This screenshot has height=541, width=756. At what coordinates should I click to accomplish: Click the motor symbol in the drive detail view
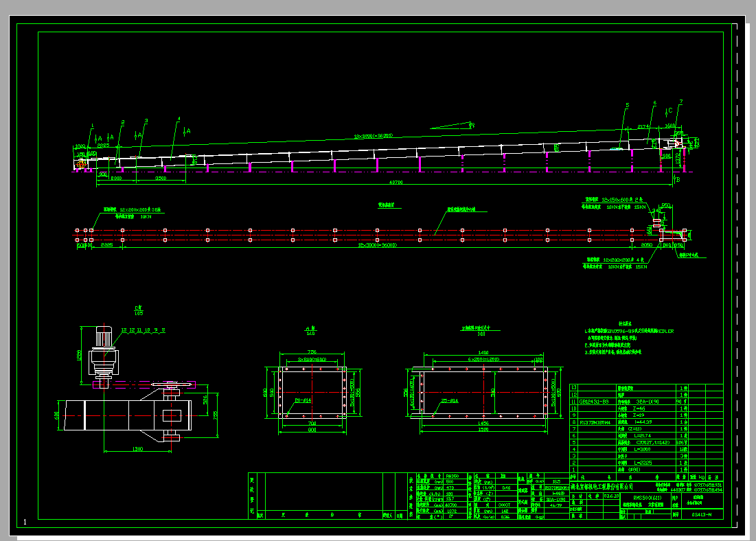pos(104,336)
